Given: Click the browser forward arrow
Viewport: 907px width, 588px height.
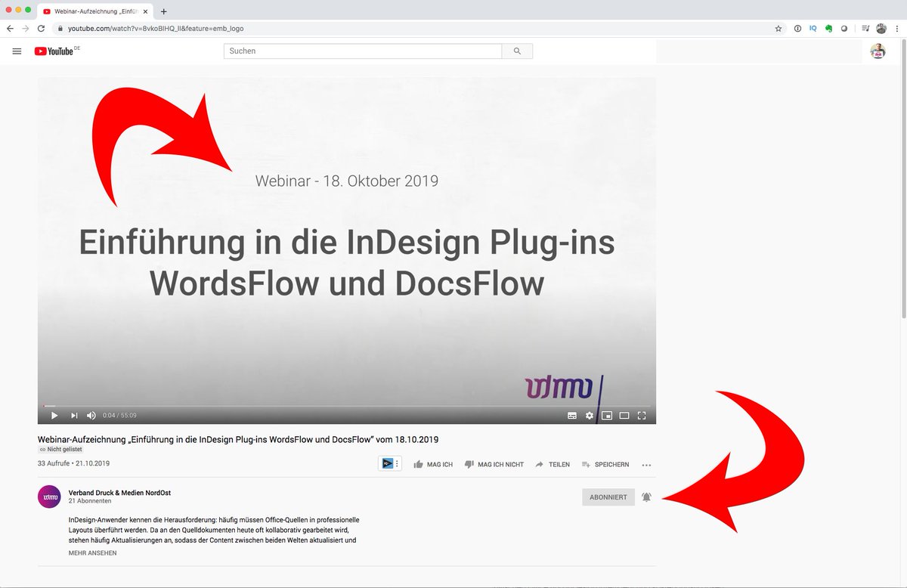Looking at the screenshot, I should click(25, 28).
